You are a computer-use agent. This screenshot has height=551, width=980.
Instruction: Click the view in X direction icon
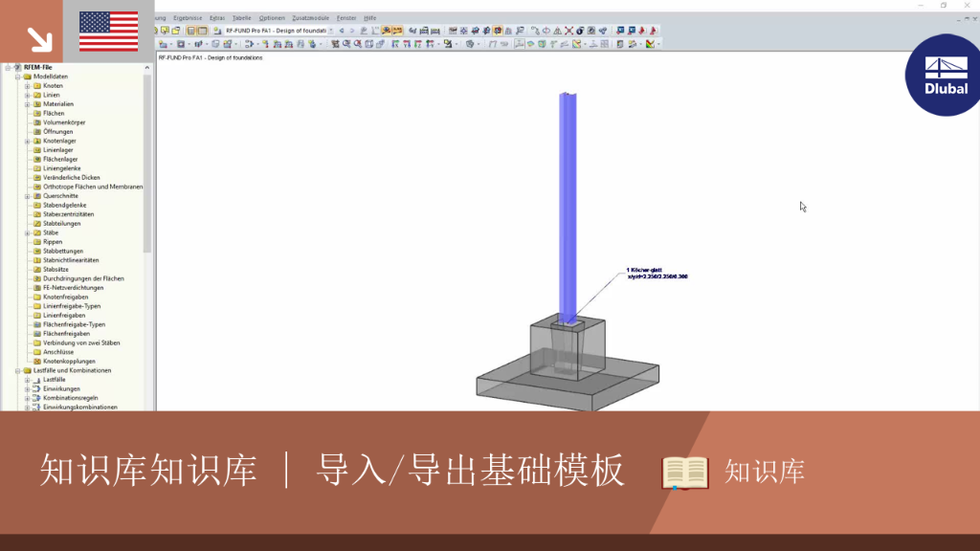(395, 44)
